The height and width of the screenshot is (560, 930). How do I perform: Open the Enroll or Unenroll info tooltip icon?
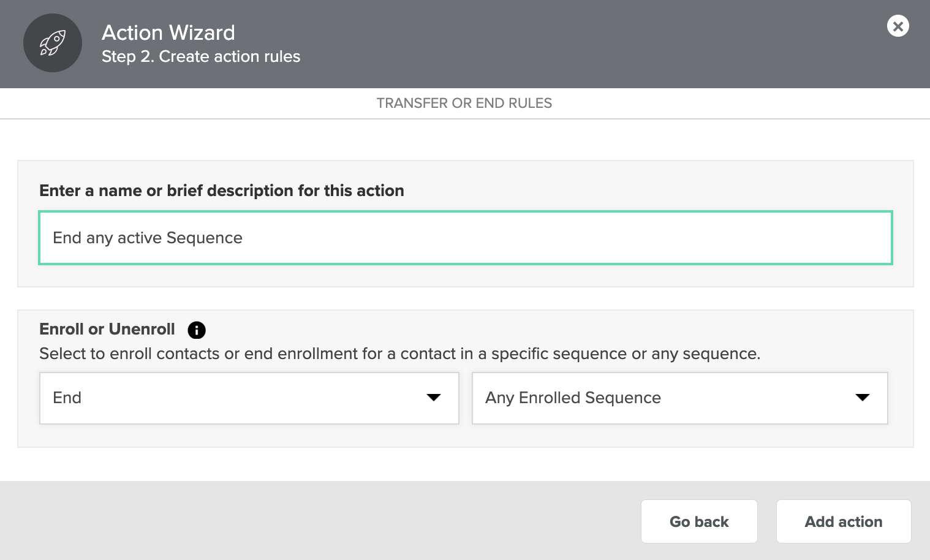(x=197, y=330)
